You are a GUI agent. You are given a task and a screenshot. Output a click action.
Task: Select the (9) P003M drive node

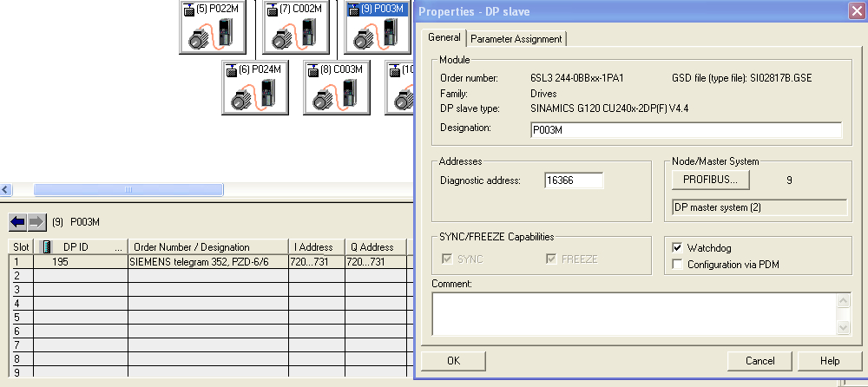tap(378, 27)
